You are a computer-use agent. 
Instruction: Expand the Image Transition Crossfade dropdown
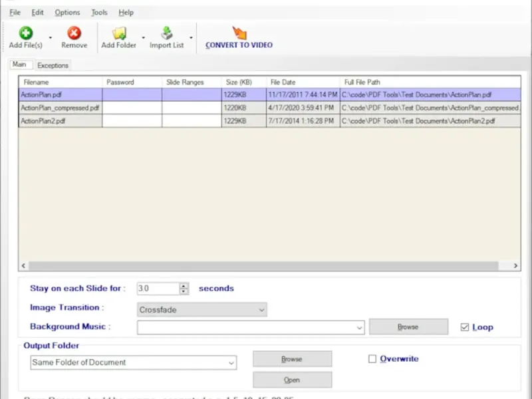coord(261,310)
